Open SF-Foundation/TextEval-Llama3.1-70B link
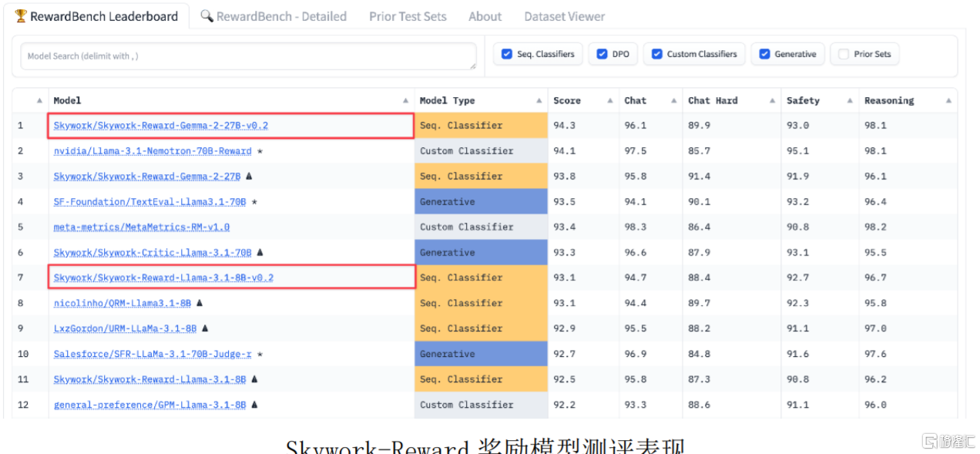Image resolution: width=980 pixels, height=454 pixels. pyautogui.click(x=150, y=202)
